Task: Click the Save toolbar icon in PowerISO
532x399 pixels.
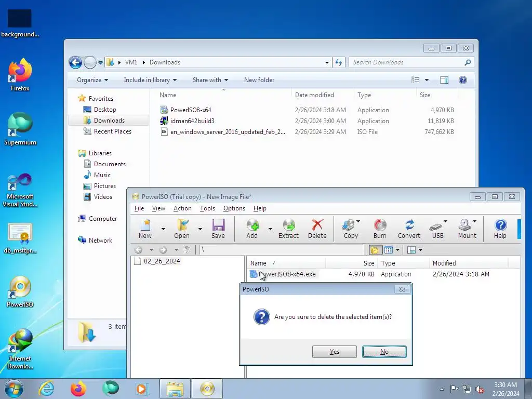Action: pyautogui.click(x=218, y=229)
